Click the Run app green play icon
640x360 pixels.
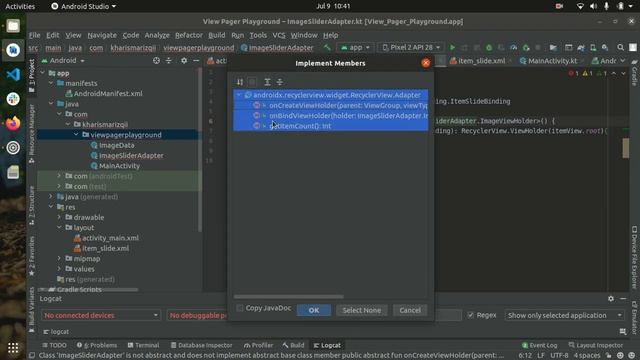pyautogui.click(x=452, y=48)
